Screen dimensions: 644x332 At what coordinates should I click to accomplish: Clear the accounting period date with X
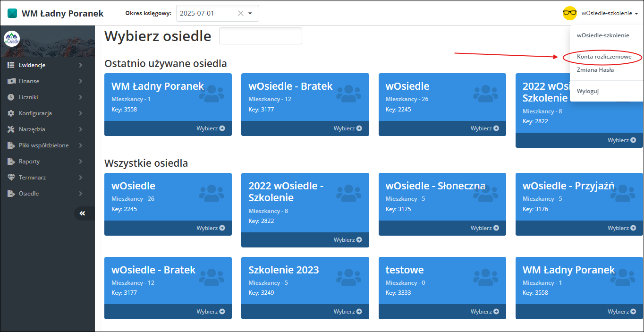[x=240, y=13]
